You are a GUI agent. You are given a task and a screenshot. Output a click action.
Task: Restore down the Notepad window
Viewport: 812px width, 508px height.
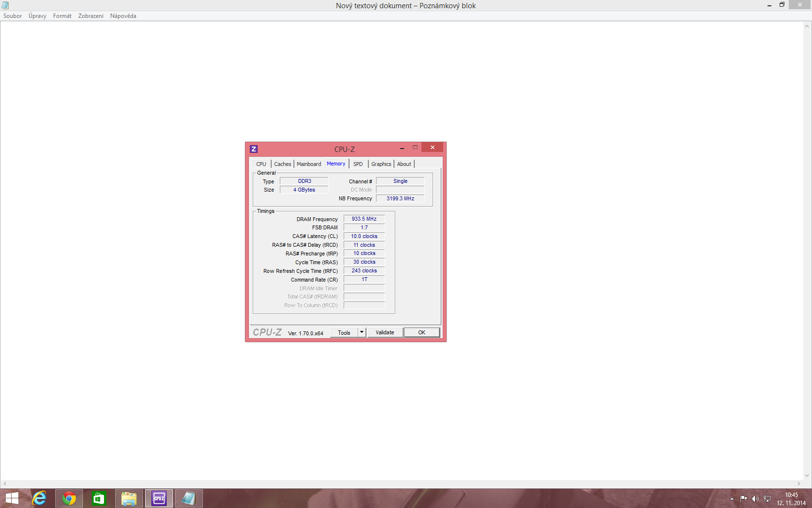[x=782, y=5]
